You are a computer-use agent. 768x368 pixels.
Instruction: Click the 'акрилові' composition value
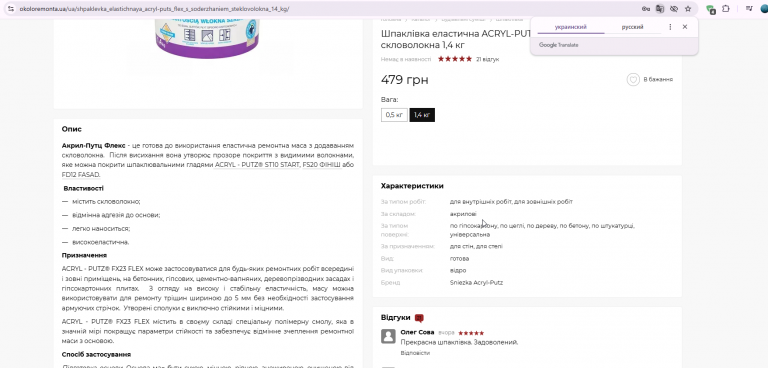click(x=463, y=214)
